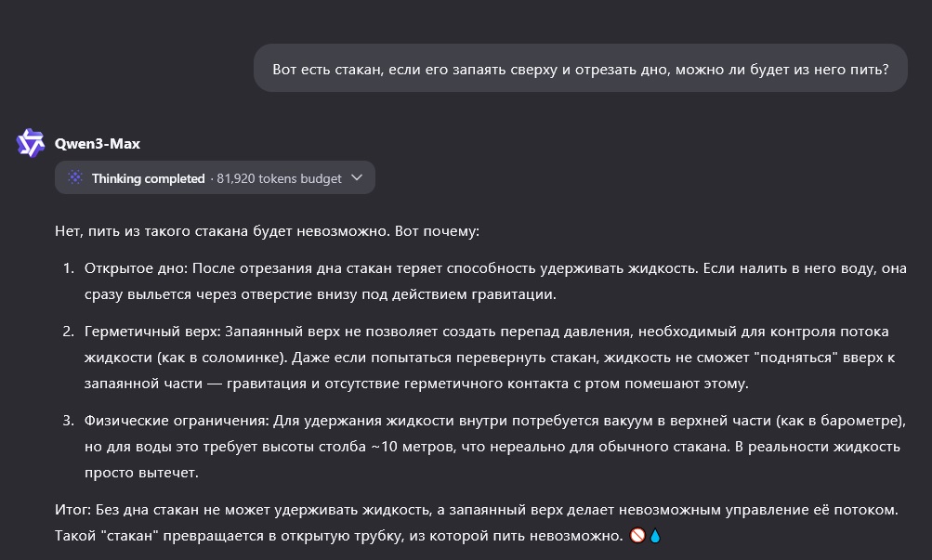Click the 81,920 tokens budget label
The image size is (932, 560).
tap(279, 178)
